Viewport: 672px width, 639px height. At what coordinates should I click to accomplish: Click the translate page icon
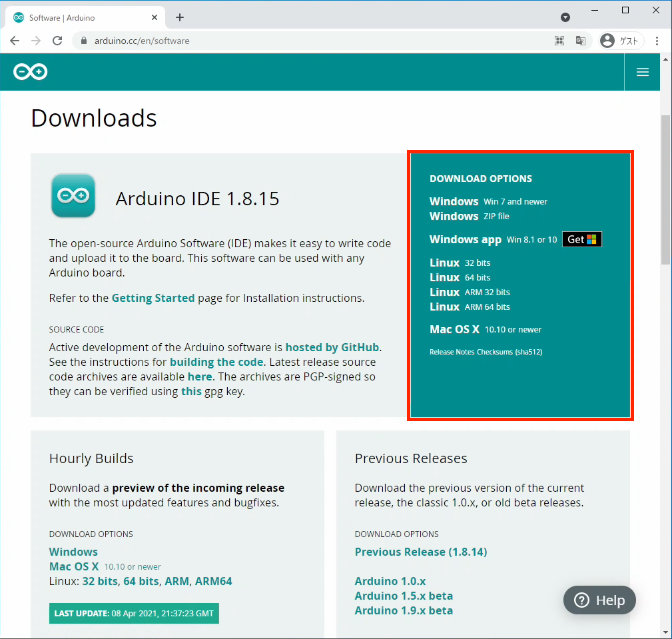pyautogui.click(x=581, y=41)
